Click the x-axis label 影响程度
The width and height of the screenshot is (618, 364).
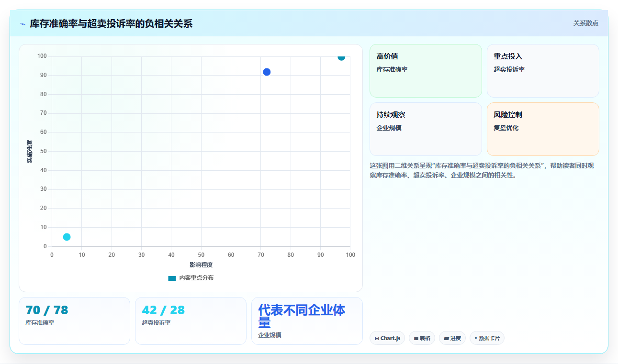(x=201, y=265)
